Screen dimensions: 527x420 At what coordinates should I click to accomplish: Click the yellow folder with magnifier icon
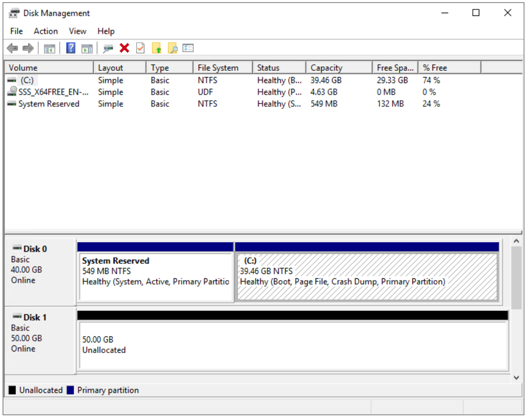click(x=173, y=49)
